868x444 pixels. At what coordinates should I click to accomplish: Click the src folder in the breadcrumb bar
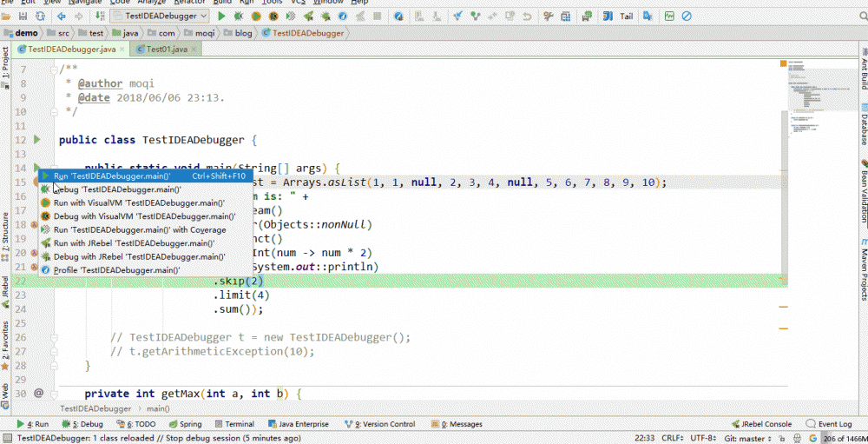tap(63, 33)
